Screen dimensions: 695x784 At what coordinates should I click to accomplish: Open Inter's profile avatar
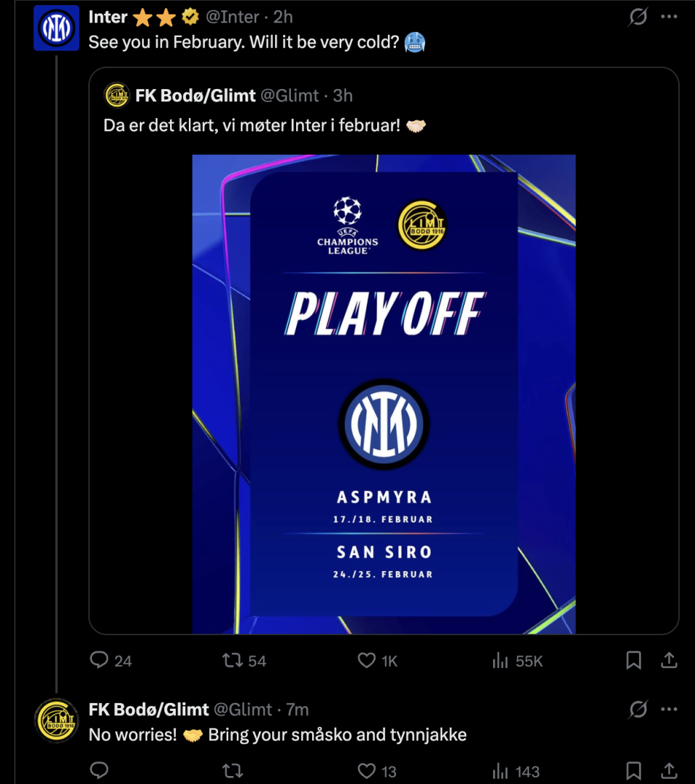pos(56,28)
